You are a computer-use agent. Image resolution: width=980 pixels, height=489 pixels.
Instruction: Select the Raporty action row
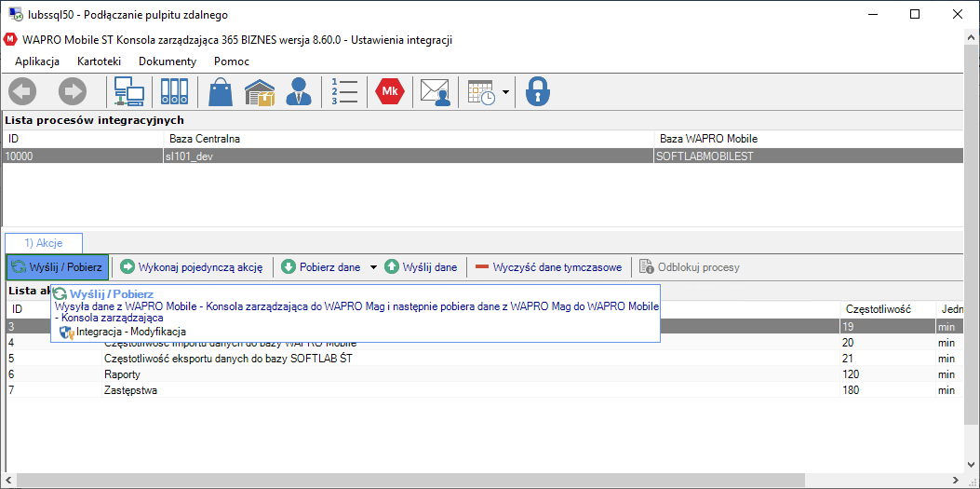pyautogui.click(x=485, y=374)
